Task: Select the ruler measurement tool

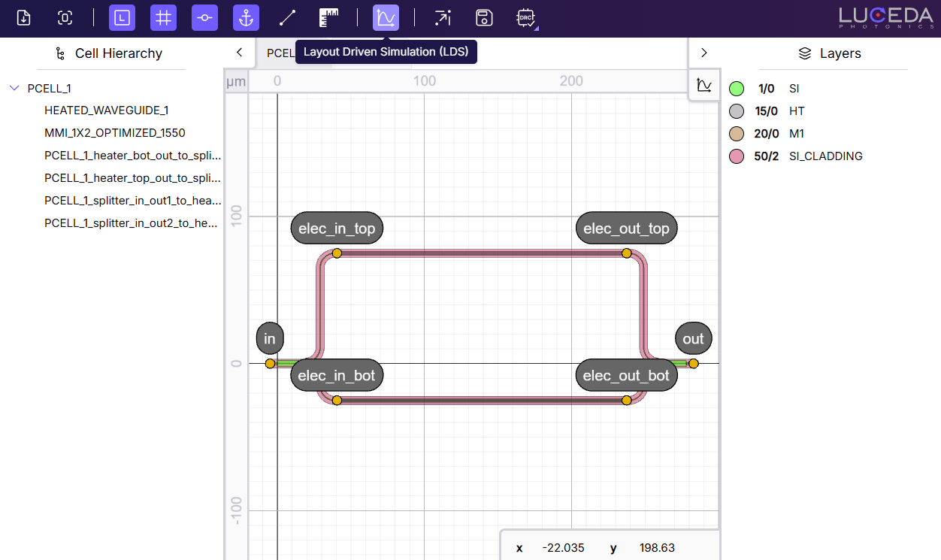Action: (328, 18)
